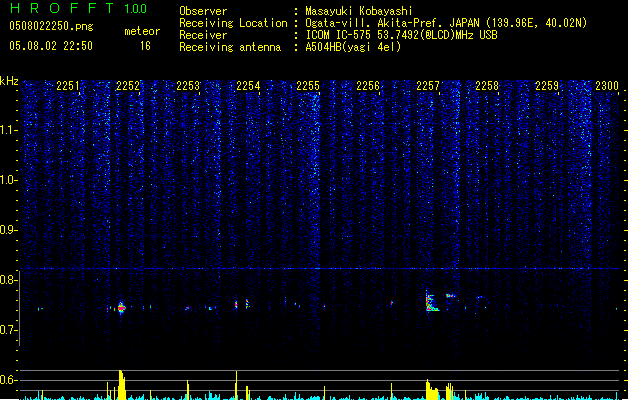629x400 pixels.
Task: Click the 2300 time marker
Action: 607,85
